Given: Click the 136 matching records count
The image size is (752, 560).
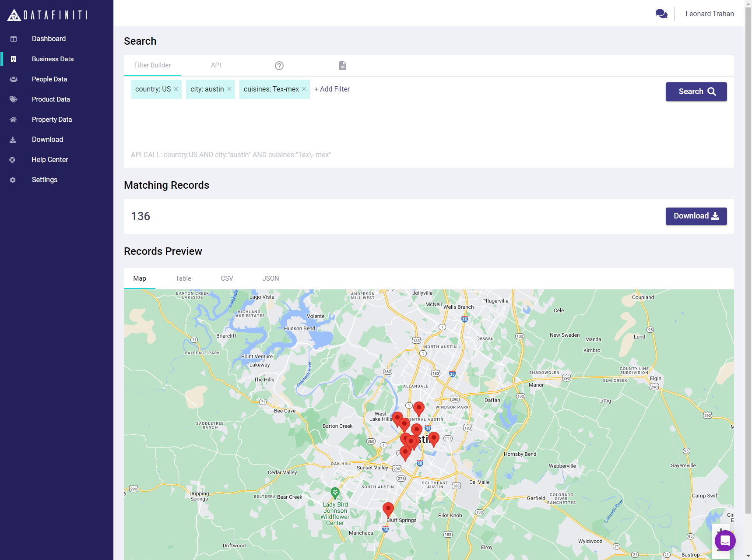Looking at the screenshot, I should [x=141, y=216].
